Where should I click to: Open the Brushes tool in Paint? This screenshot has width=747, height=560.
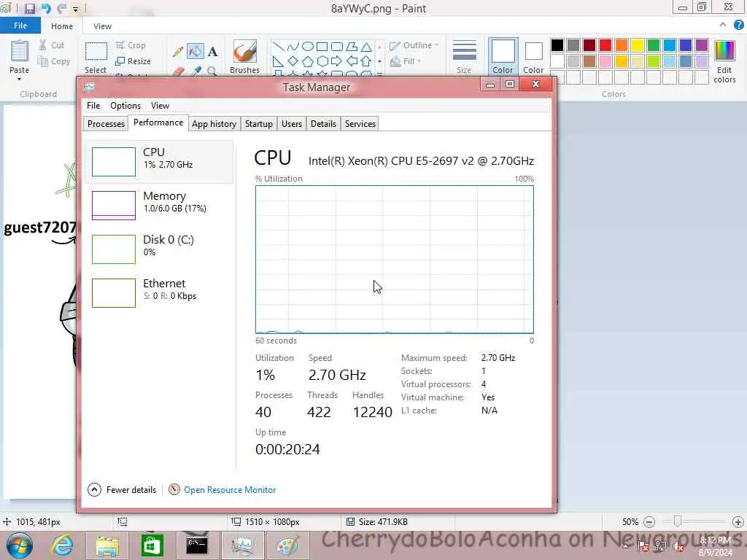click(245, 57)
